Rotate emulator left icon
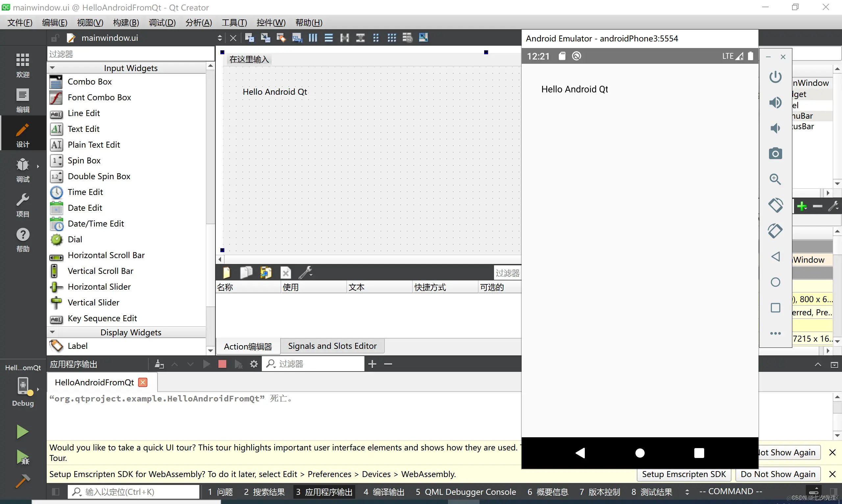This screenshot has height=504, width=842. click(x=775, y=205)
